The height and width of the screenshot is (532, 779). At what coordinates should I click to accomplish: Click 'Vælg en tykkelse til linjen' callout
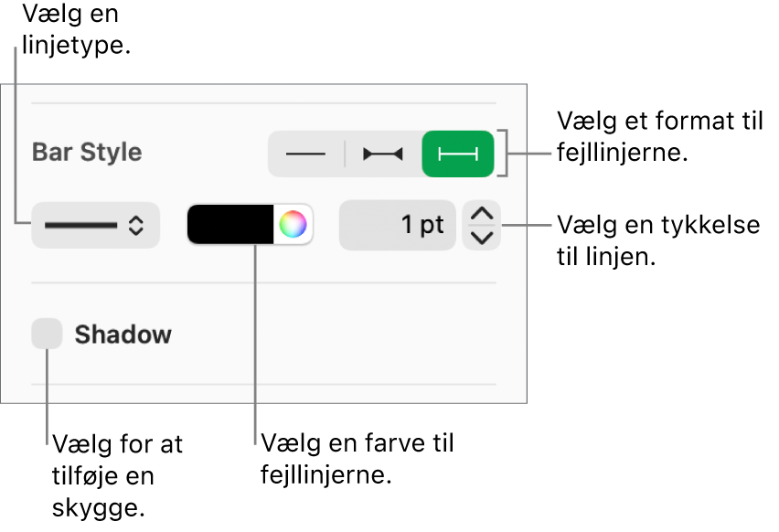click(x=658, y=241)
